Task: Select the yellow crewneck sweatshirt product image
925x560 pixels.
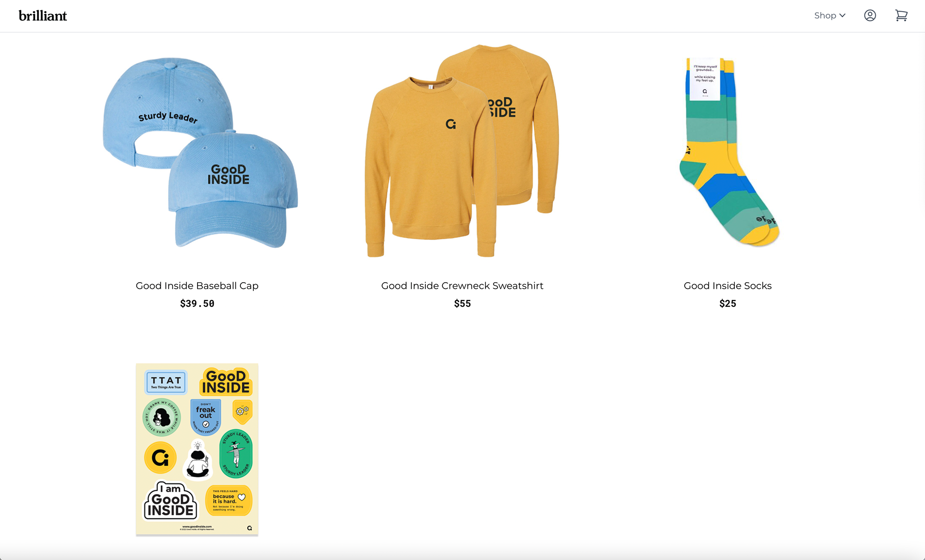Action: pos(462,151)
